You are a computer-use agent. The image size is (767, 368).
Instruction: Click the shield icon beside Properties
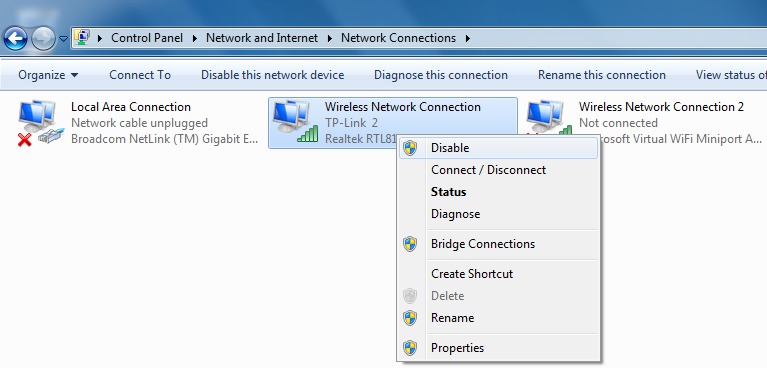(410, 348)
